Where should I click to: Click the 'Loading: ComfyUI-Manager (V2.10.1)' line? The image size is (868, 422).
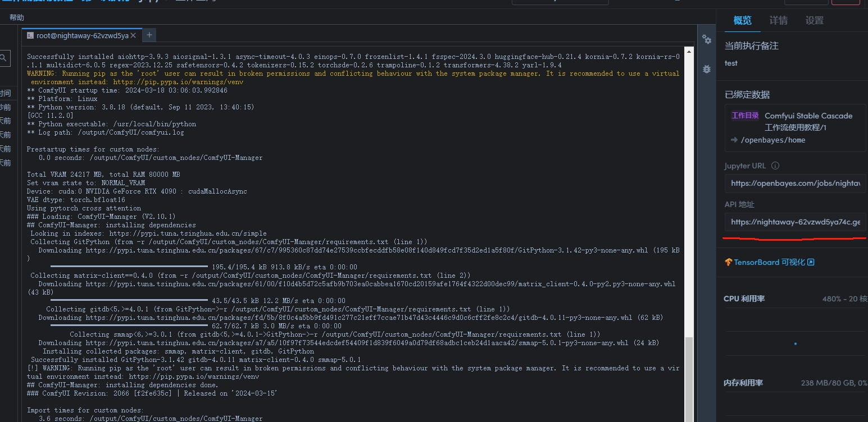[x=101, y=217]
